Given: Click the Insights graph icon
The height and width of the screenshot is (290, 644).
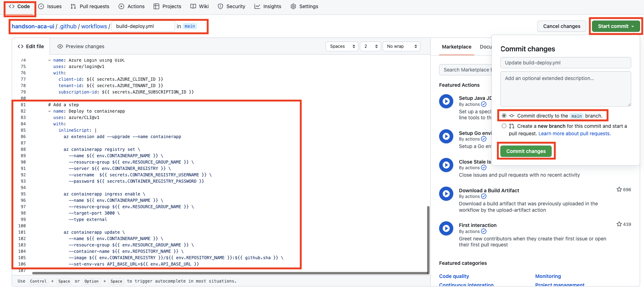Looking at the screenshot, I should click(257, 6).
